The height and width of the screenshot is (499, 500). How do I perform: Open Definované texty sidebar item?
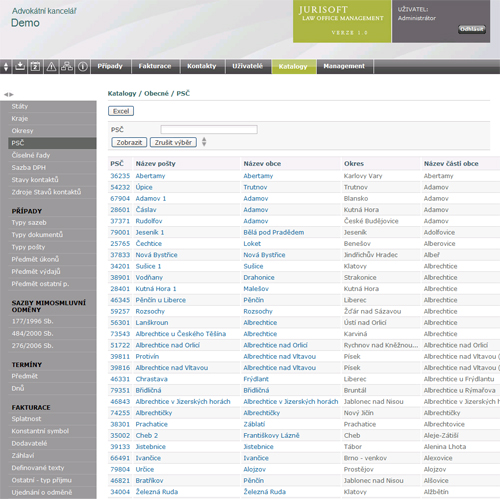coord(52,468)
